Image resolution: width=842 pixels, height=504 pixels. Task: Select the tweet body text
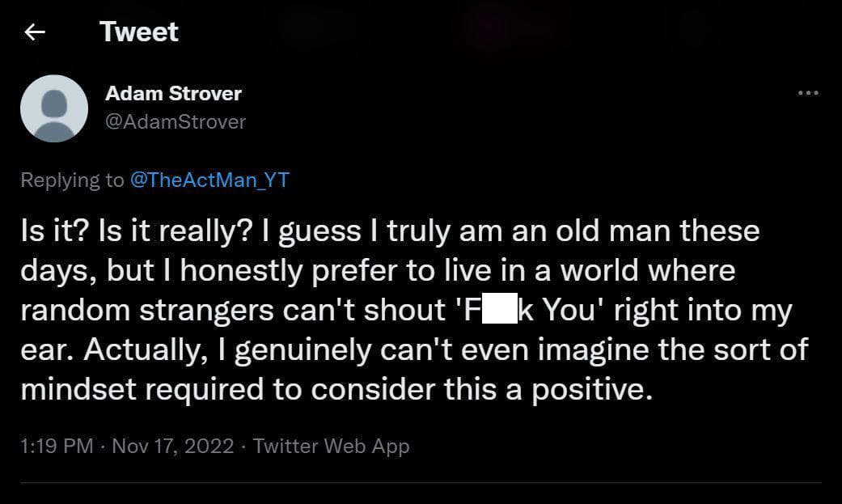(x=404, y=309)
